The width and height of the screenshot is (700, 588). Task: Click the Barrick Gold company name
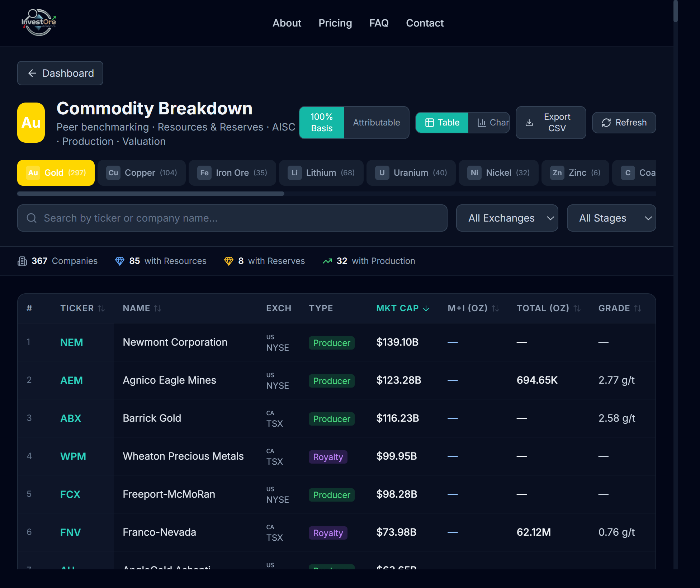click(x=152, y=418)
